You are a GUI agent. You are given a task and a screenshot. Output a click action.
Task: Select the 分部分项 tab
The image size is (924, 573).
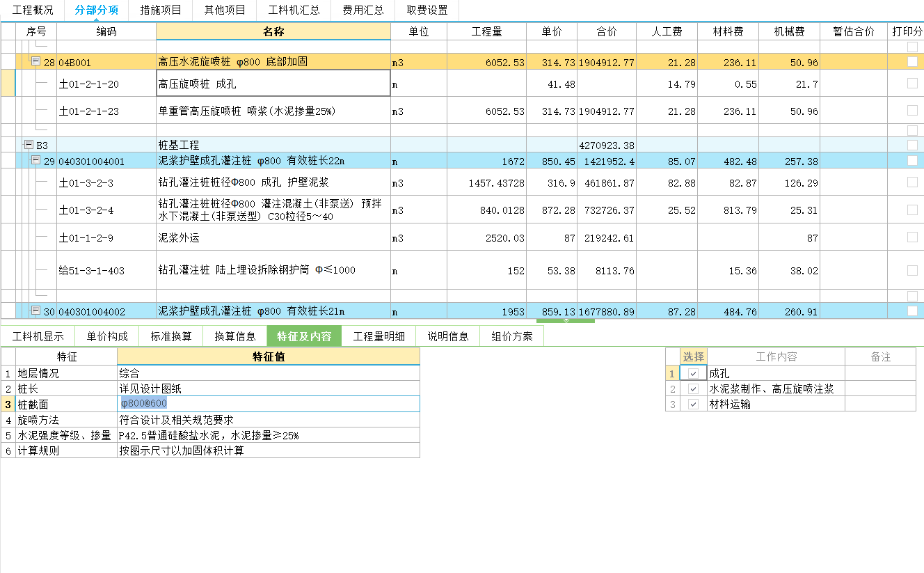(x=96, y=10)
